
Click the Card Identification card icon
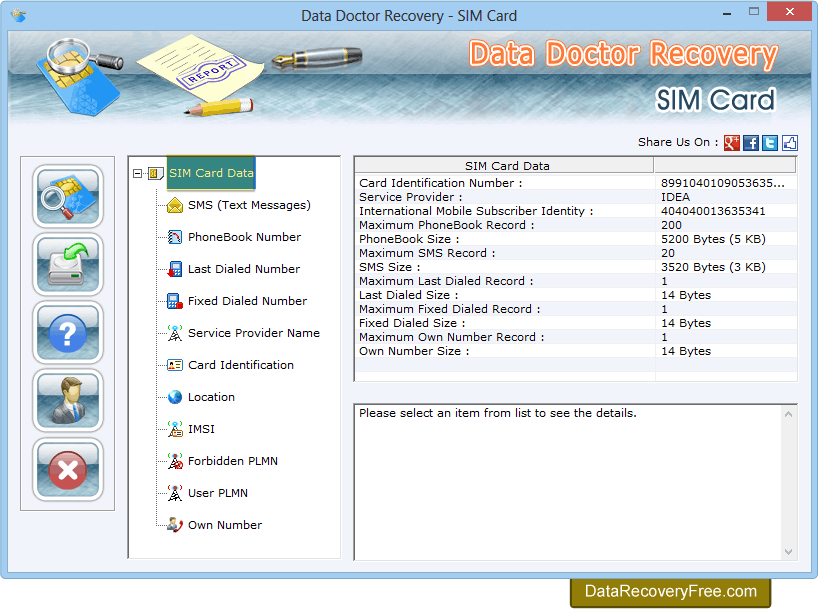175,365
